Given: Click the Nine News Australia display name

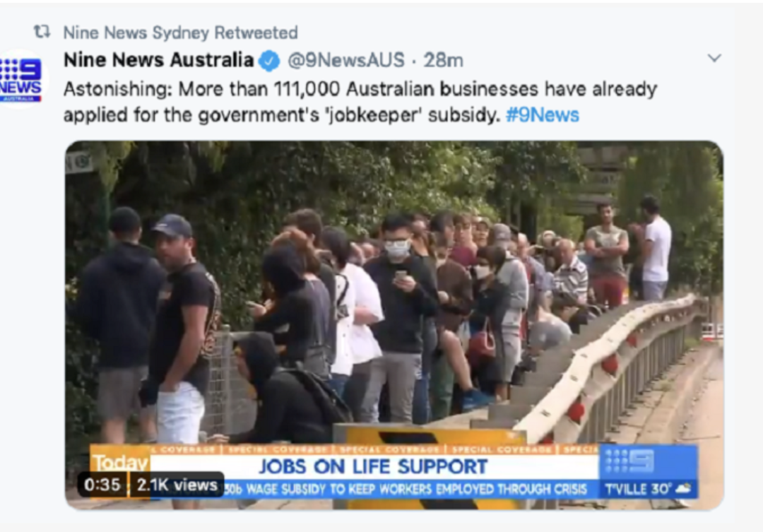Looking at the screenshot, I should point(159,60).
